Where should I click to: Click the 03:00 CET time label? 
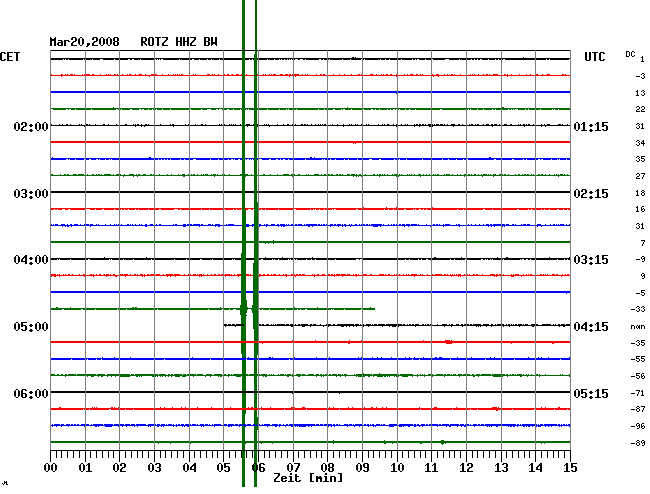[31, 194]
